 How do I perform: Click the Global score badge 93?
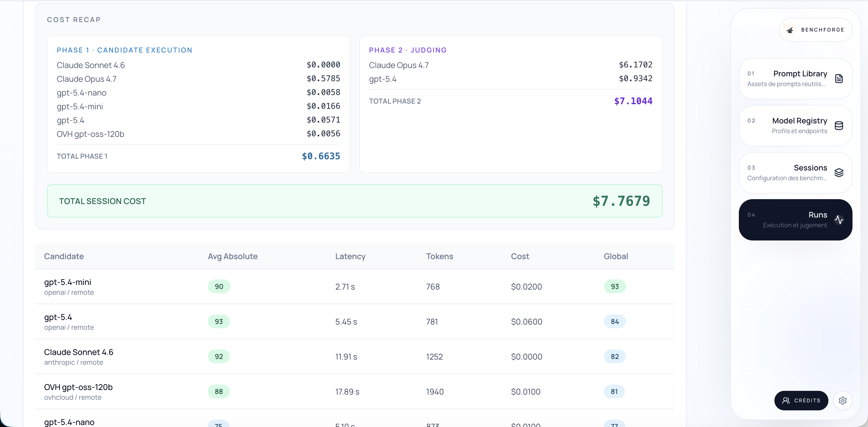click(615, 287)
